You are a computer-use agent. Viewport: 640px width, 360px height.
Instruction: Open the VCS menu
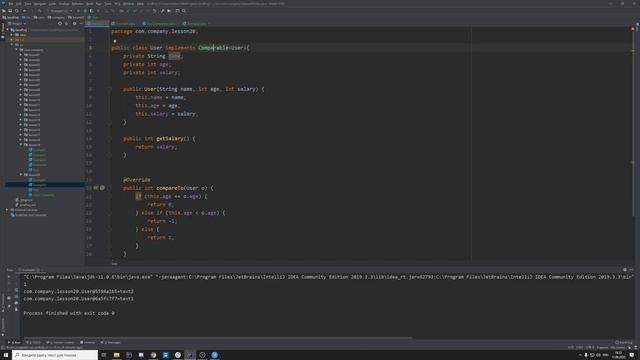[117, 4]
